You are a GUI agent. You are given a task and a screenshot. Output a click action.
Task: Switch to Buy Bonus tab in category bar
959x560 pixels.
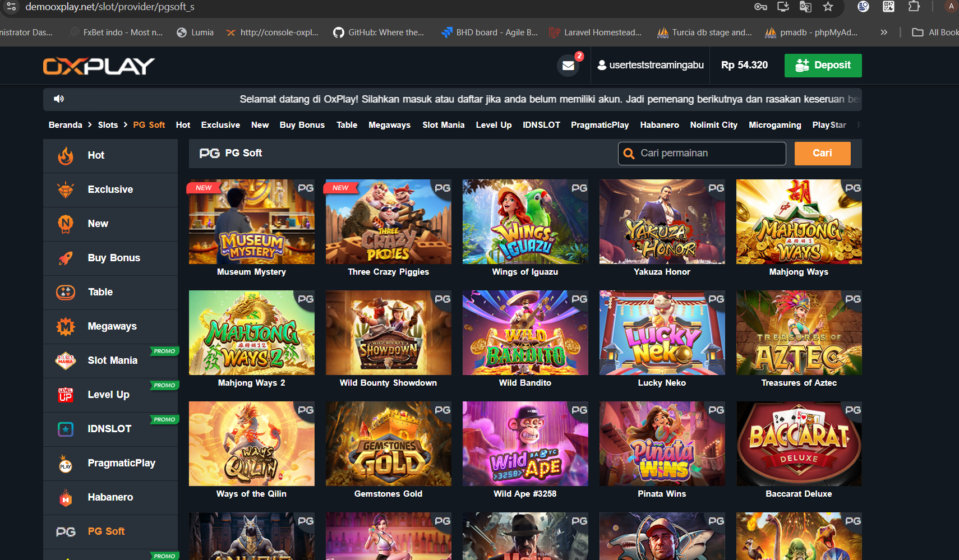(302, 125)
